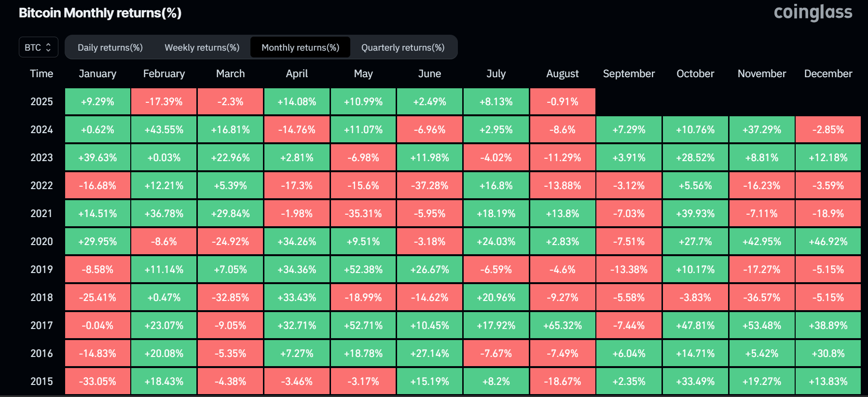The width and height of the screenshot is (868, 397).
Task: Select the Monthly returns(%) tab
Action: click(300, 47)
